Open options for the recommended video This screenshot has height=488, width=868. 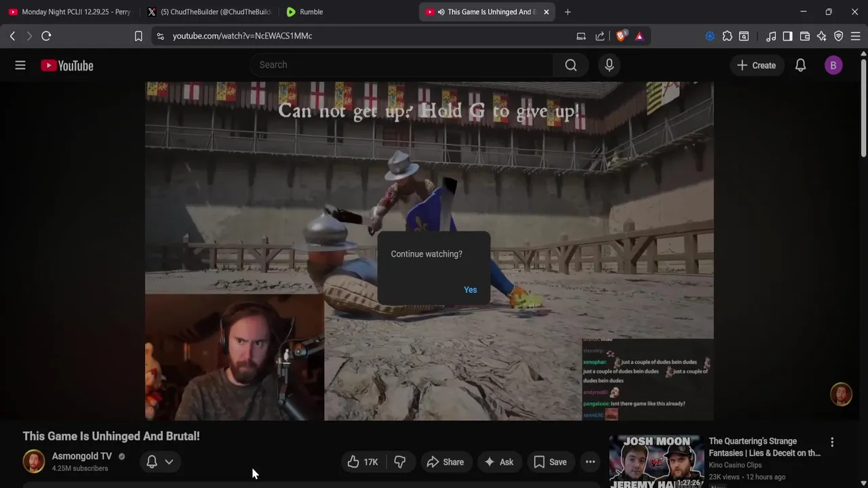(832, 442)
